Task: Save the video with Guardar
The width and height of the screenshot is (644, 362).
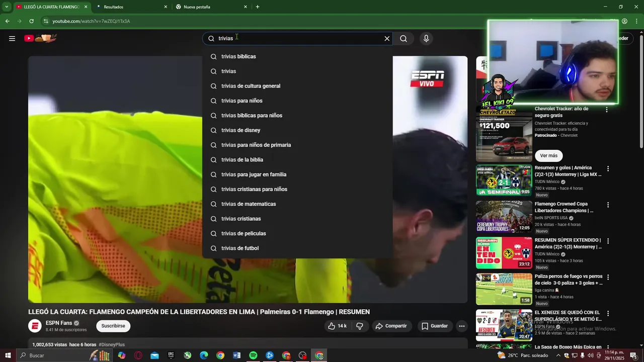Action: [435, 326]
